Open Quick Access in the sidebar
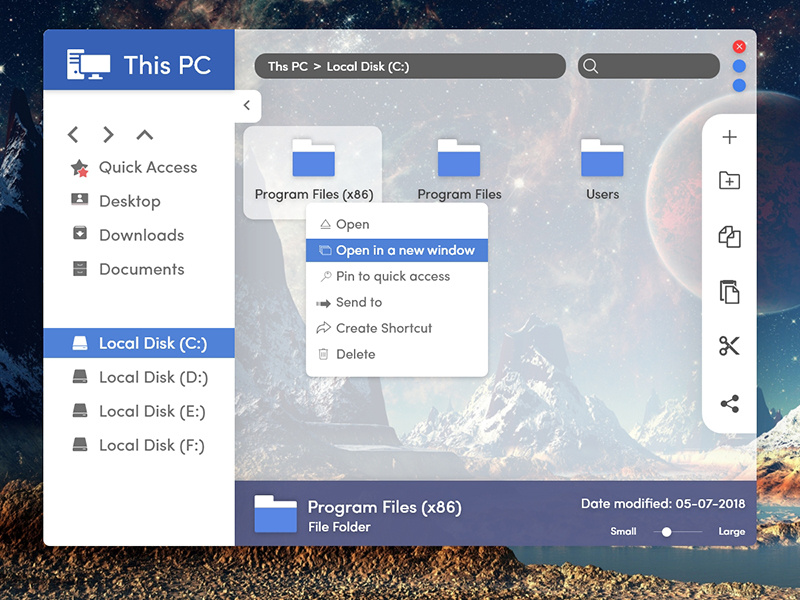 [134, 167]
